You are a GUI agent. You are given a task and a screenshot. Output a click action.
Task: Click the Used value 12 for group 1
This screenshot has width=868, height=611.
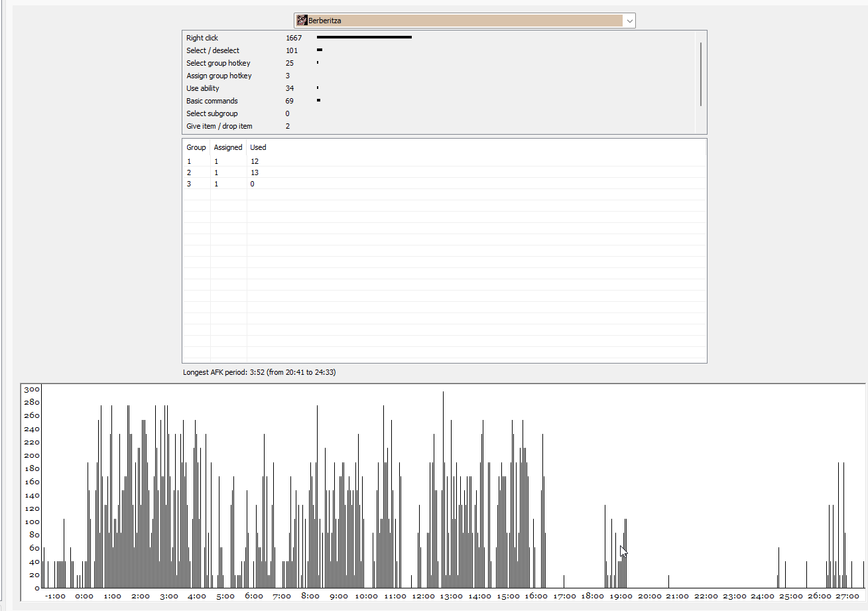click(x=255, y=161)
